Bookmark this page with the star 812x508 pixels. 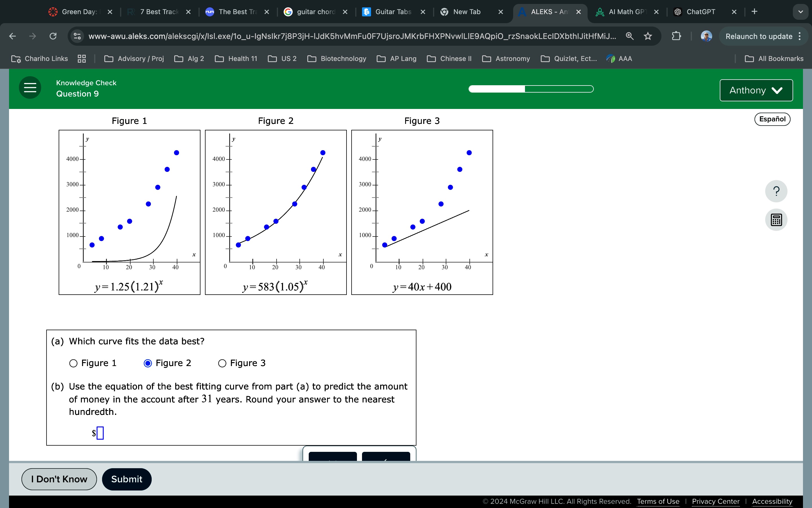tap(648, 36)
